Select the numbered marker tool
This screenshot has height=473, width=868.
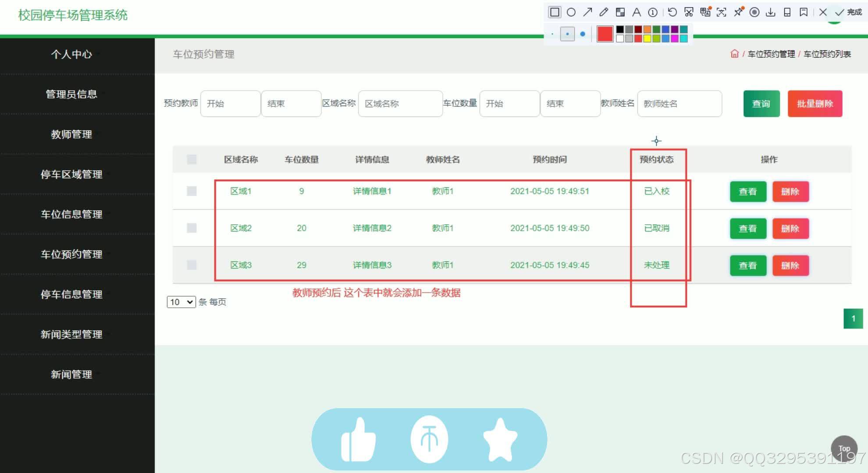pos(653,12)
